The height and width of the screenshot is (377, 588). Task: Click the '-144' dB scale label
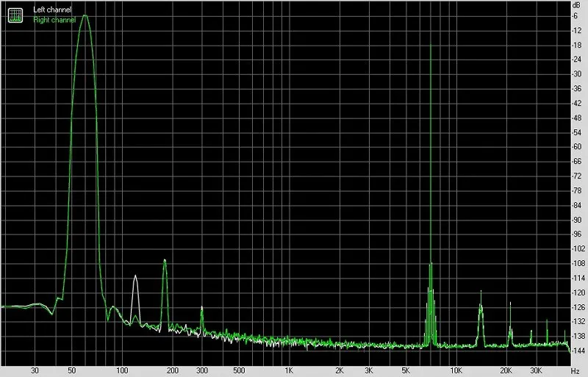pos(578,351)
